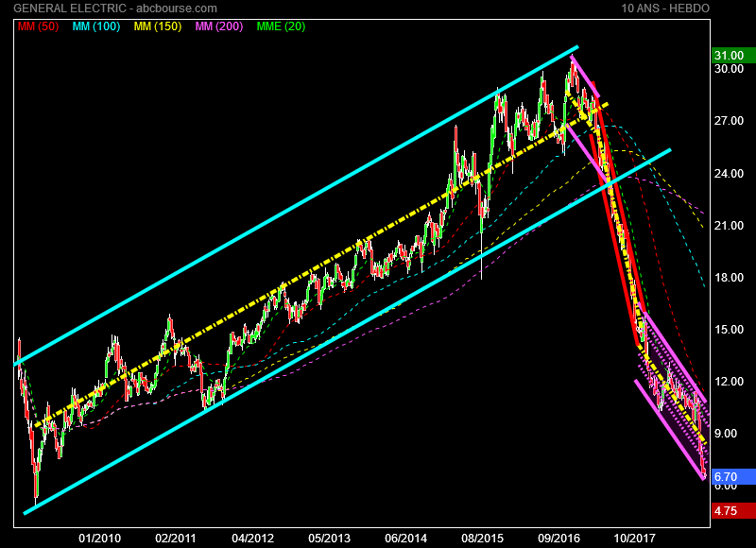Image resolution: width=756 pixels, height=548 pixels.
Task: Click the 18.00 price axis label
Action: (729, 277)
